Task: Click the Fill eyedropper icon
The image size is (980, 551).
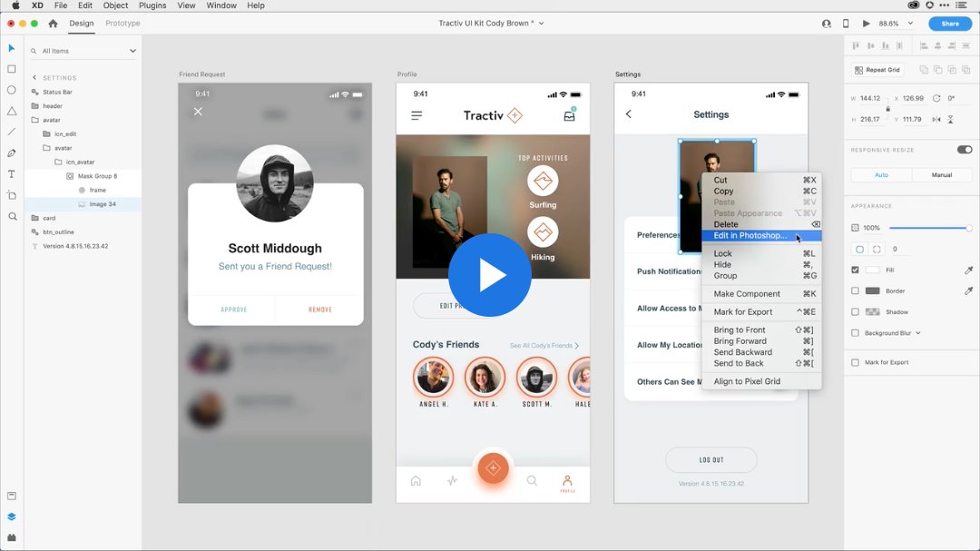Action: (x=968, y=271)
